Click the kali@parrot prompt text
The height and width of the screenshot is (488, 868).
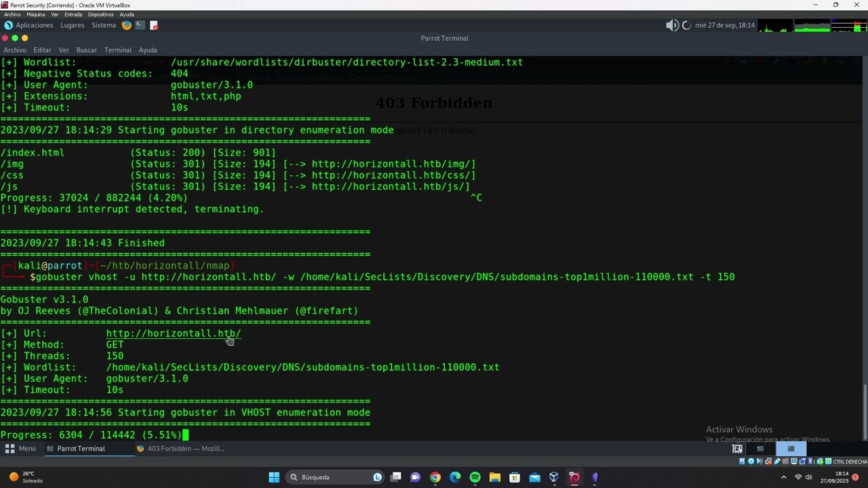coord(50,266)
